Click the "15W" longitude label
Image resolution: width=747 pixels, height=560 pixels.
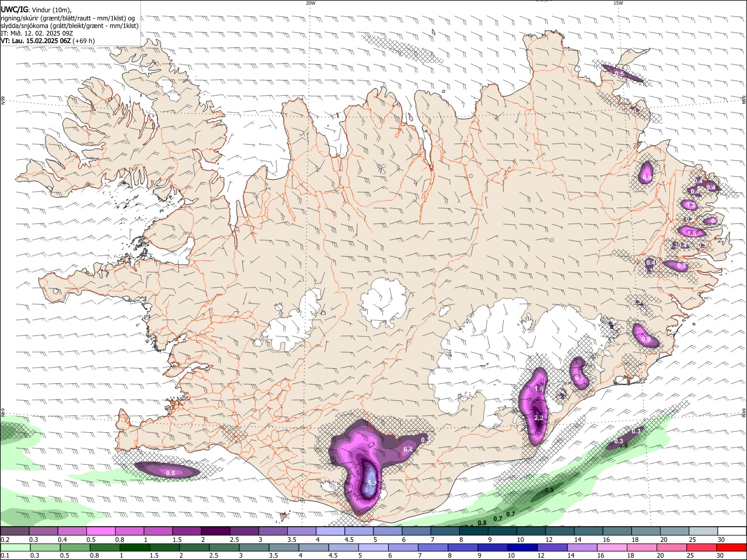click(x=618, y=3)
